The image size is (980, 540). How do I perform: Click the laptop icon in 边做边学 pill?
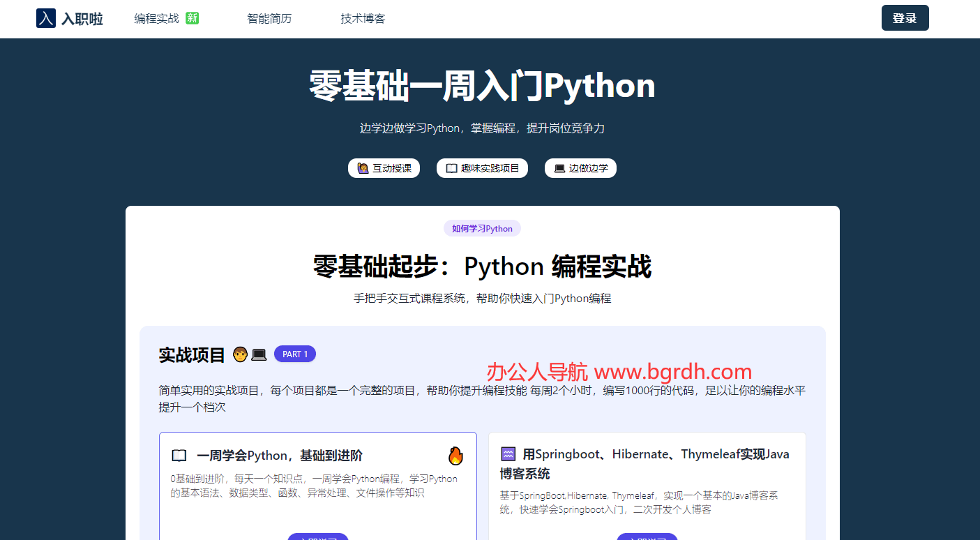(x=559, y=168)
